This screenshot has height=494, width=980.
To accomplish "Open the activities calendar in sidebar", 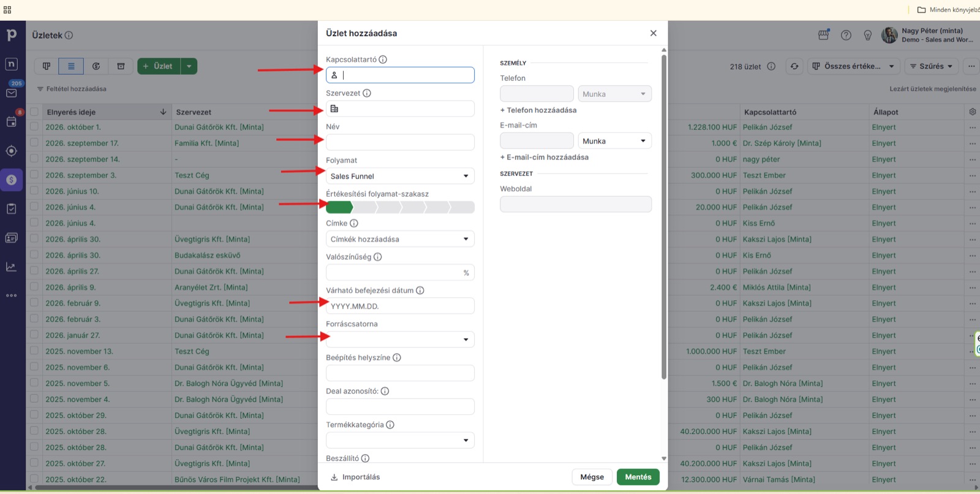I will click(12, 122).
